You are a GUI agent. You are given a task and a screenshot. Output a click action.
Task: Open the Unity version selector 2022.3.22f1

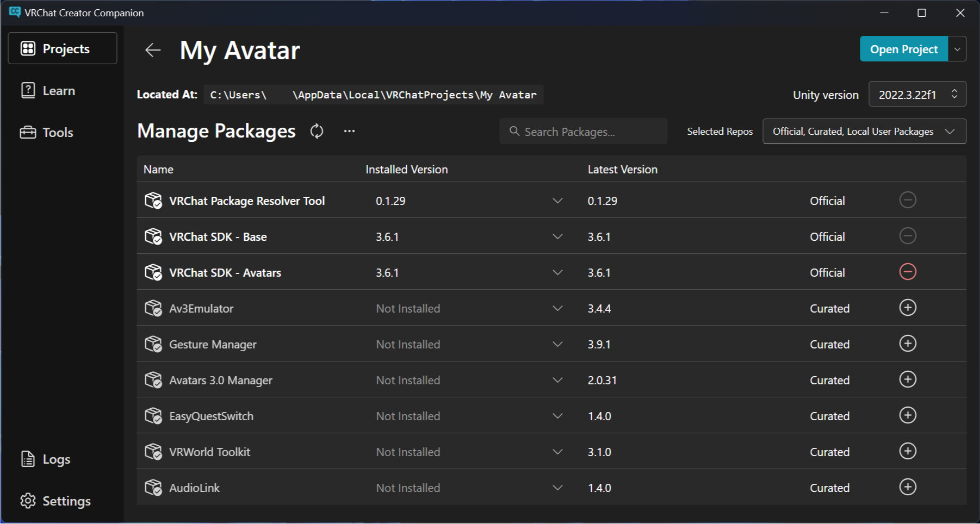click(917, 94)
